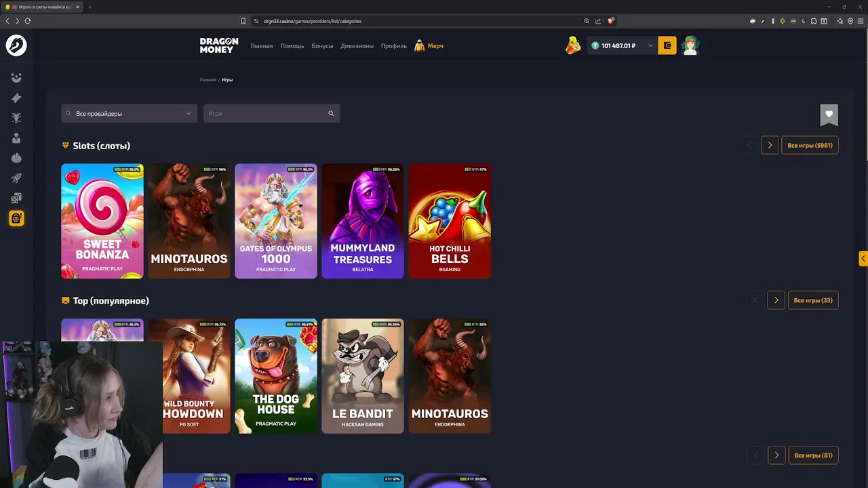Go forward in browser history
This screenshot has width=868, height=488.
click(x=17, y=21)
